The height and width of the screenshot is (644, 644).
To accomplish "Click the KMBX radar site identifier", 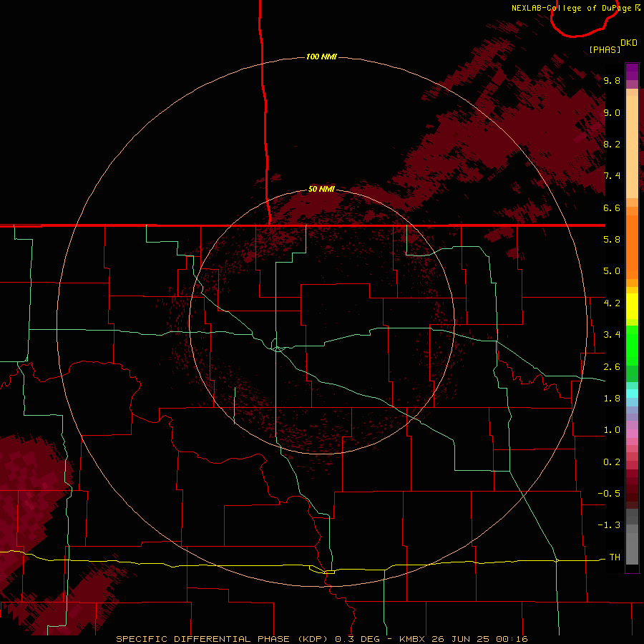I will [x=412, y=639].
